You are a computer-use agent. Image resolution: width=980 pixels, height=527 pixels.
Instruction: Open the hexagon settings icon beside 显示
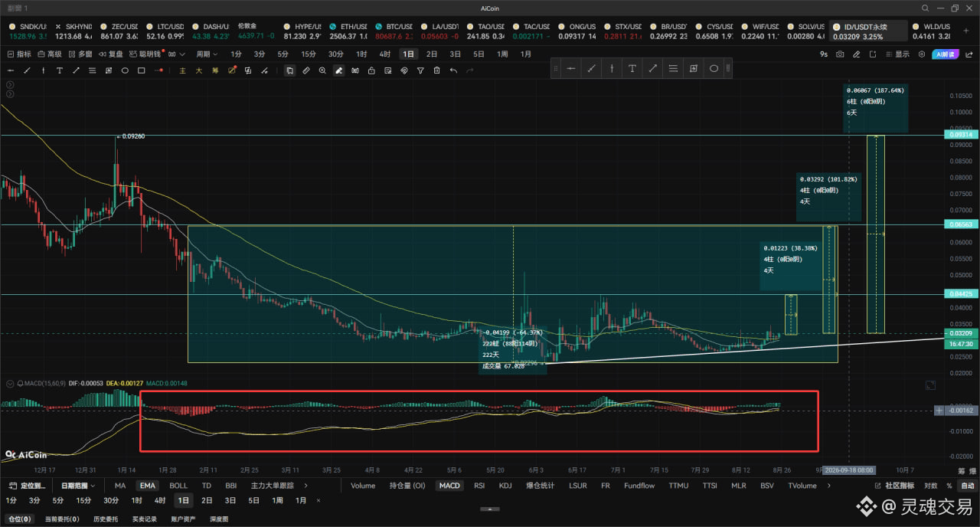pos(922,54)
